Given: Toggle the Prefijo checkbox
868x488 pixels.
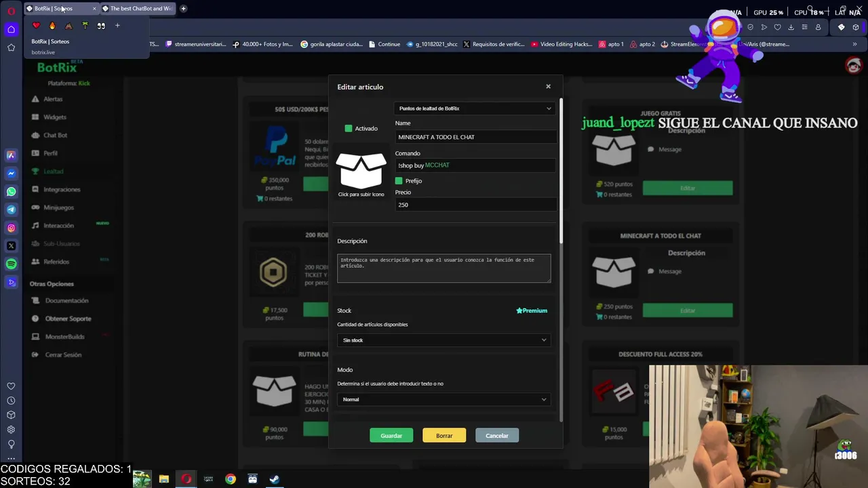Looking at the screenshot, I should (x=399, y=181).
